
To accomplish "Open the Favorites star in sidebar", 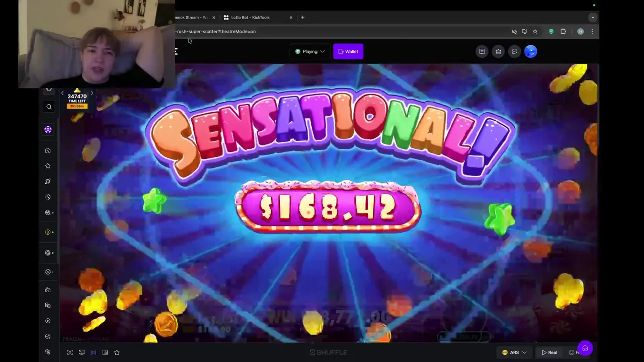I will click(x=48, y=166).
